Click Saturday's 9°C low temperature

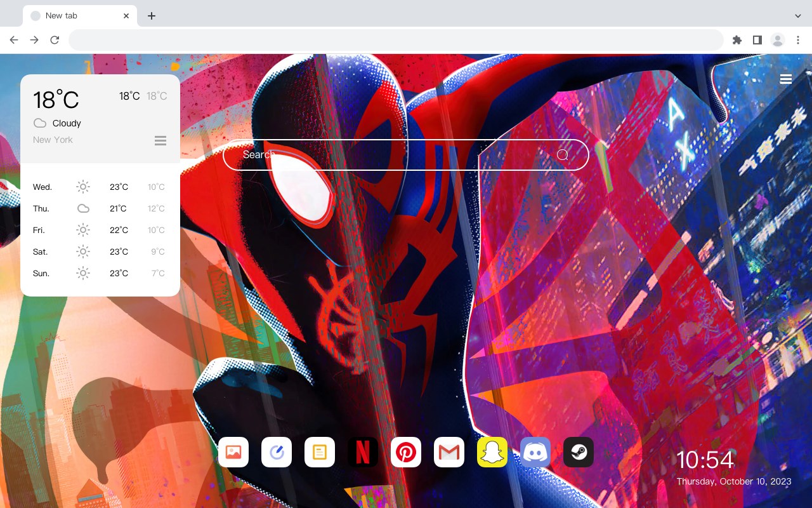(158, 251)
